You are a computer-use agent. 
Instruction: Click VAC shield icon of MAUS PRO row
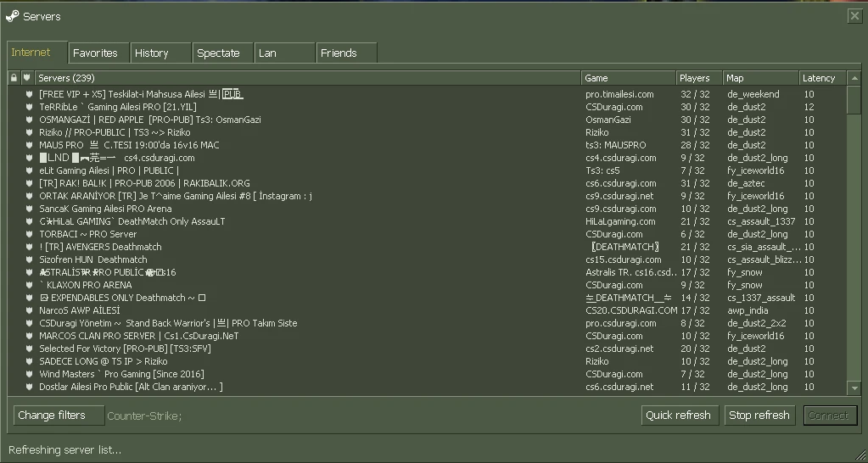[x=30, y=145]
